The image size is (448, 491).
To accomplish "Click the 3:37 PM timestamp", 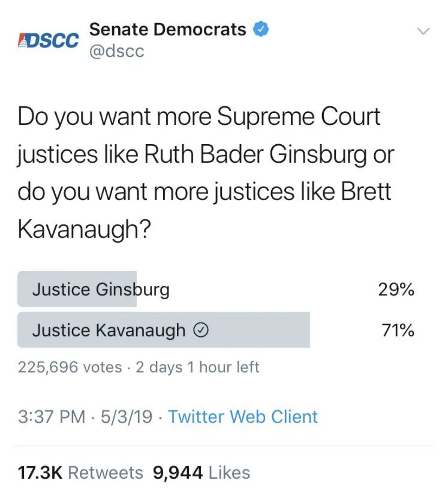I will 51,417.
